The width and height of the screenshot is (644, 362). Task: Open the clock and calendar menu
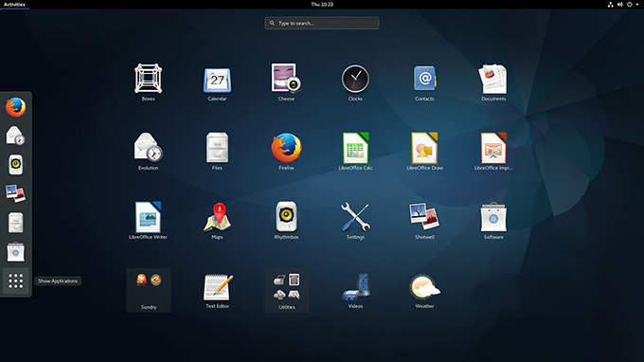click(322, 4)
